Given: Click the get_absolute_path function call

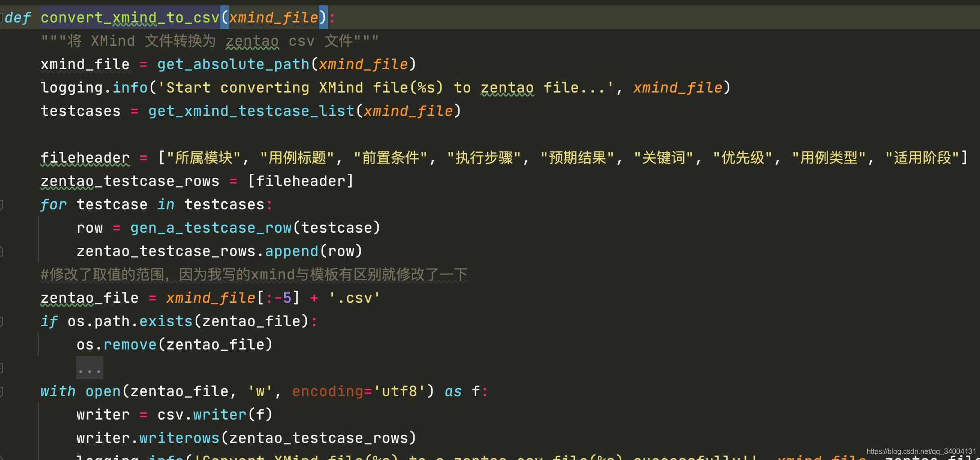Looking at the screenshot, I should [x=233, y=65].
